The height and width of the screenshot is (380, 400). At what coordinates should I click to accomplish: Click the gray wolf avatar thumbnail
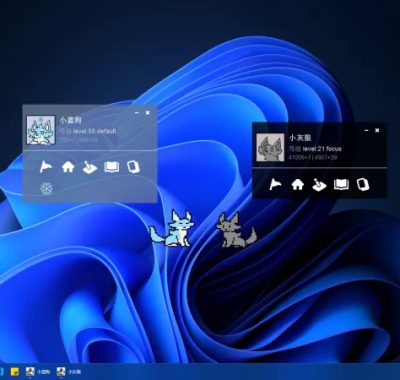(x=270, y=147)
